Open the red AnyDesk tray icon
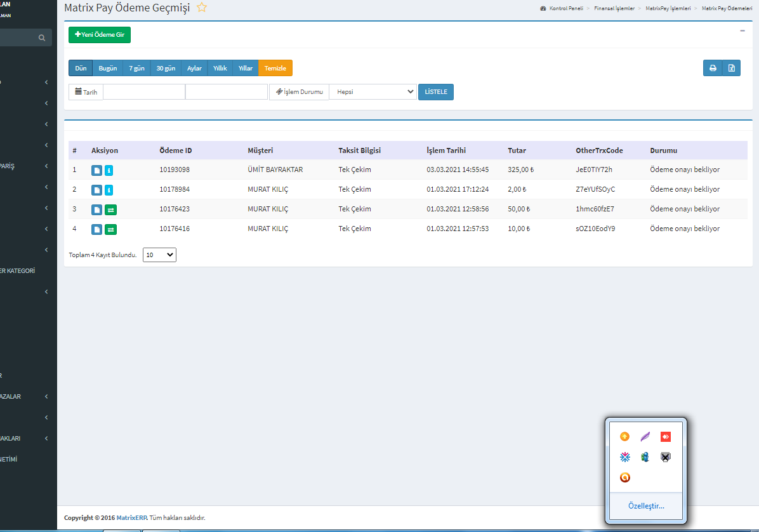The width and height of the screenshot is (759, 532). coord(665,437)
